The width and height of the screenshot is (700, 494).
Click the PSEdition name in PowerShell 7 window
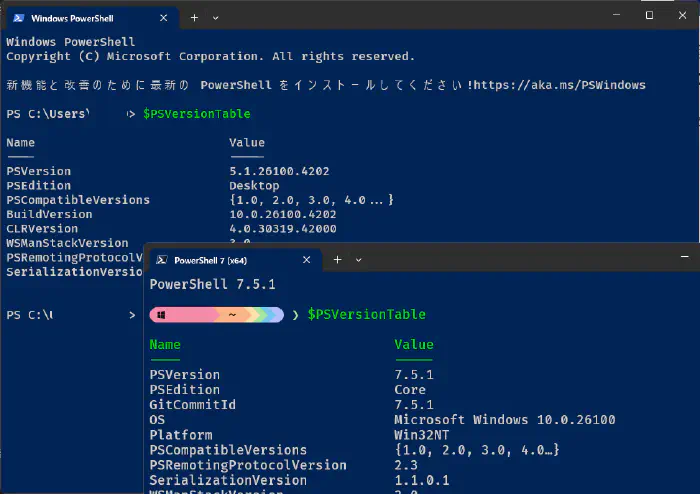click(184, 390)
